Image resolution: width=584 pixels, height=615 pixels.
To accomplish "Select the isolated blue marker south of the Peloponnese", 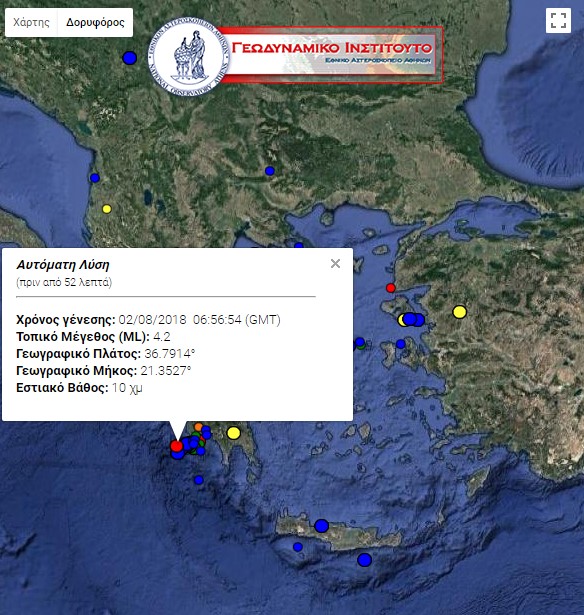I will (x=199, y=480).
